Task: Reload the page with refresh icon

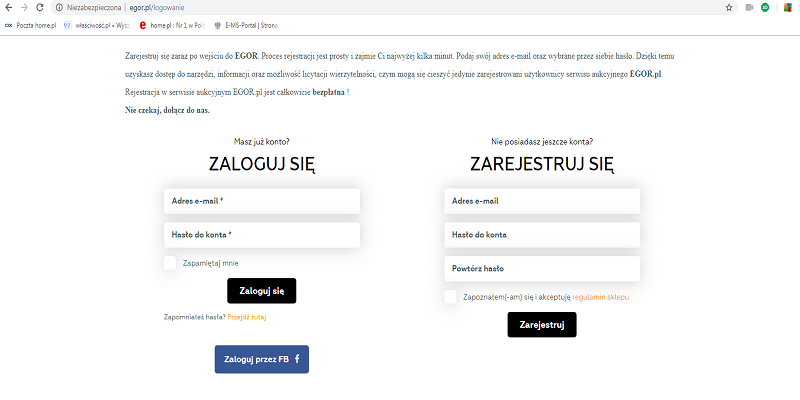Action: [x=40, y=8]
